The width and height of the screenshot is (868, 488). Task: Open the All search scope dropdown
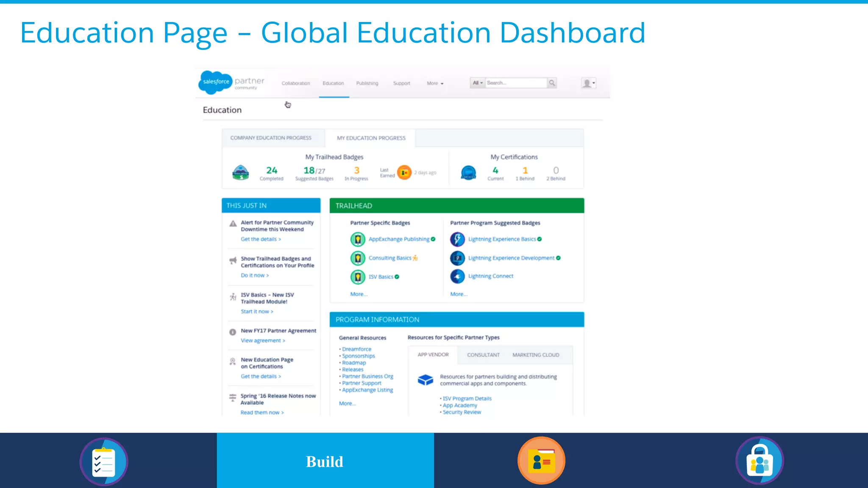pyautogui.click(x=478, y=83)
